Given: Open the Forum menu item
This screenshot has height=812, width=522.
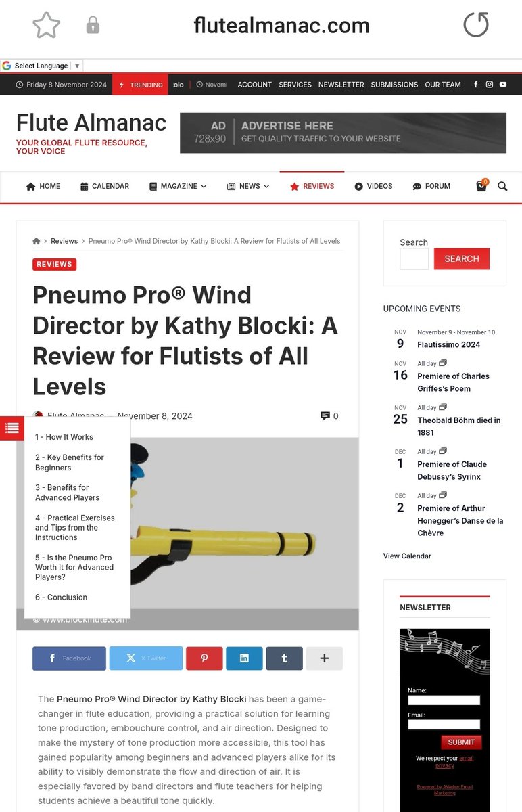Looking at the screenshot, I should click(x=431, y=186).
